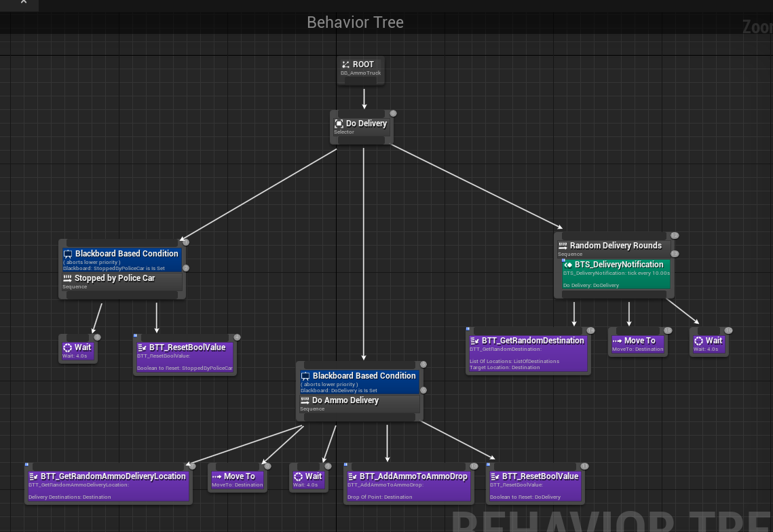Select the BTS_DeliveryNotification service title
The width and height of the screenshot is (773, 532).
[x=619, y=265]
